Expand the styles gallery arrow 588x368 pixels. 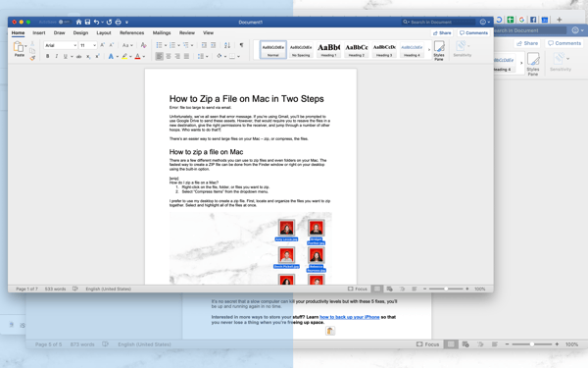[429, 50]
